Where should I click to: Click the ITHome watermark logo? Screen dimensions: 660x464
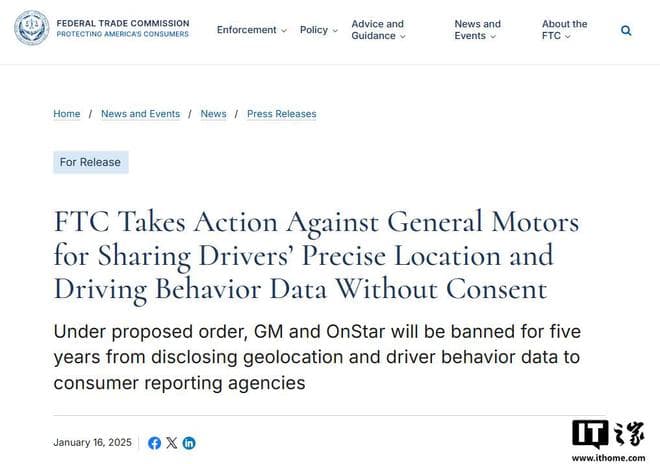[607, 440]
